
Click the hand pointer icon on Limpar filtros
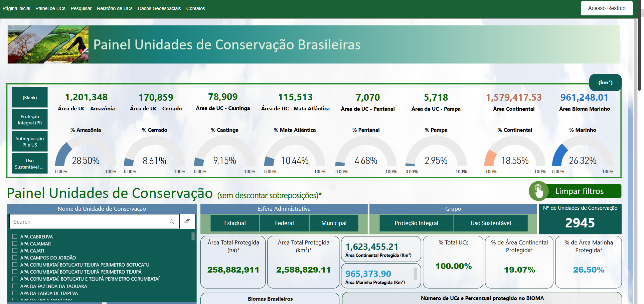[x=538, y=191]
